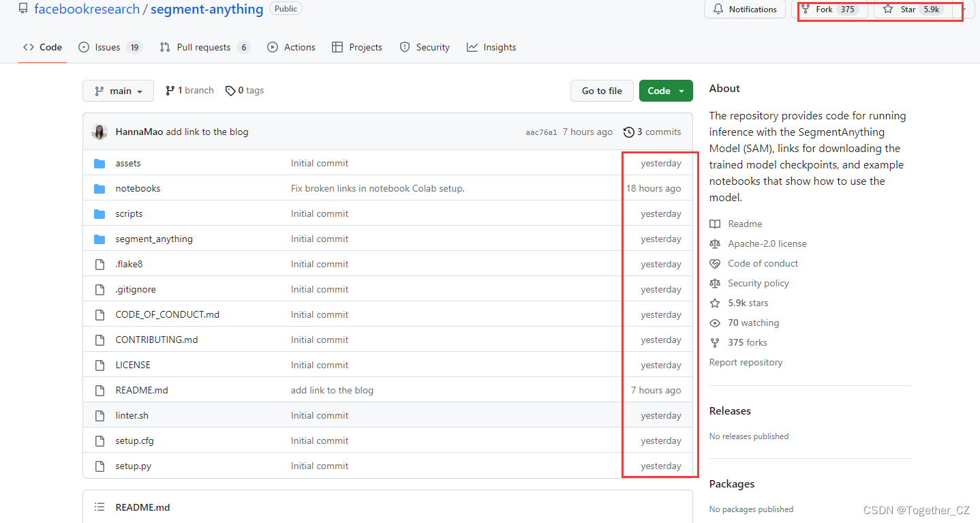Click the README list outline icon
Screen dimensions: 980x523
click(99, 507)
